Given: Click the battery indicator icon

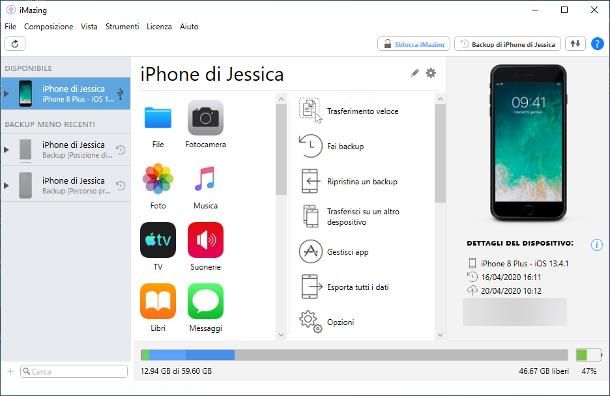Looking at the screenshot, I should point(589,355).
